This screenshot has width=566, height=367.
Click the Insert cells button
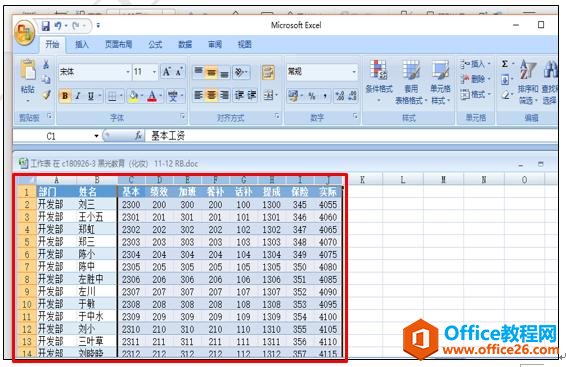coord(475,64)
